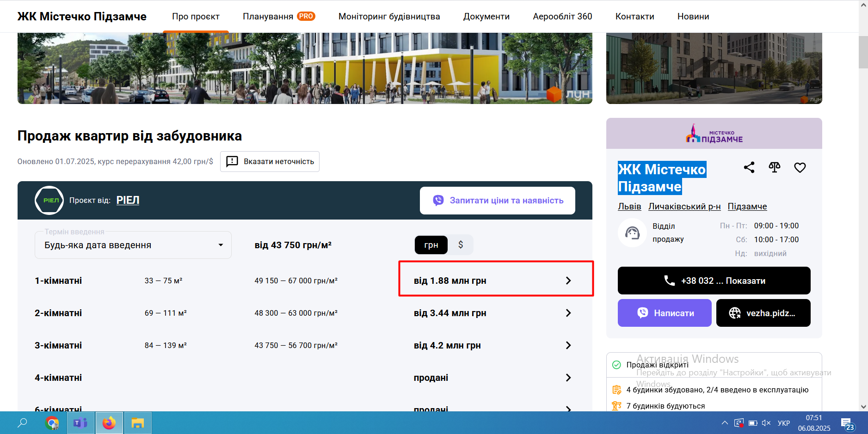The image size is (868, 434).
Task: Click the Личаківський р-н link
Action: [684, 207]
